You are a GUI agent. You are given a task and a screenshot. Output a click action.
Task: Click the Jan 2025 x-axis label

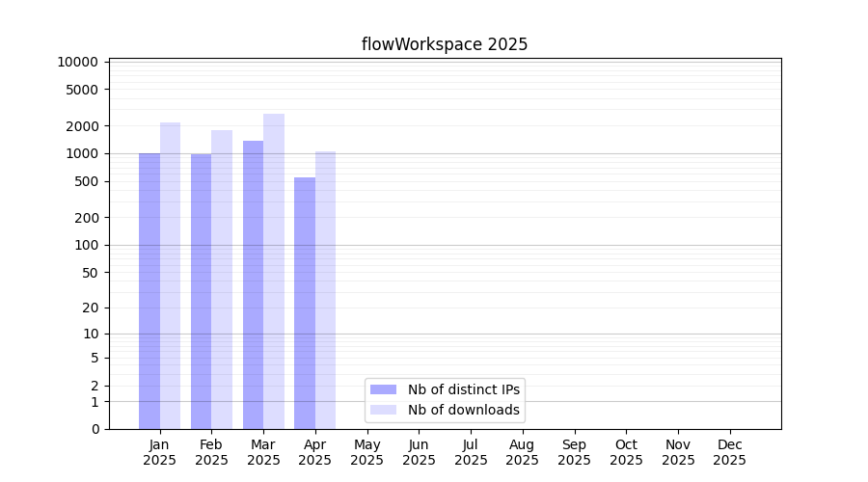(160, 452)
